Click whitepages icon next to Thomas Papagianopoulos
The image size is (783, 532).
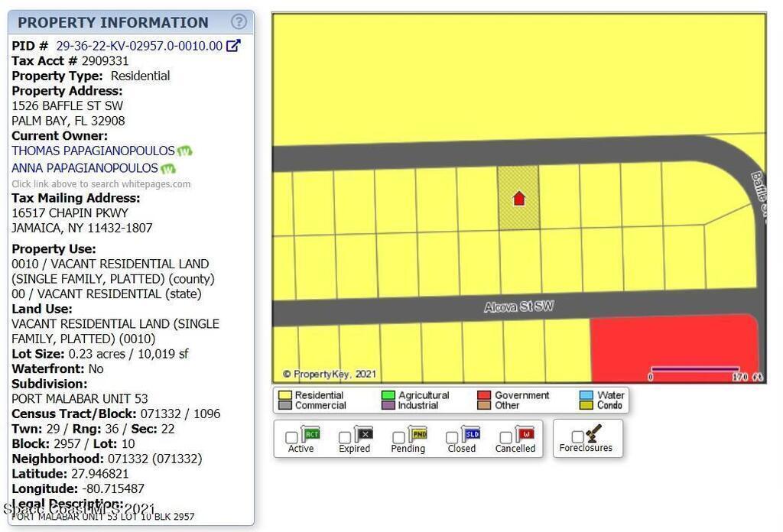pyautogui.click(x=185, y=151)
